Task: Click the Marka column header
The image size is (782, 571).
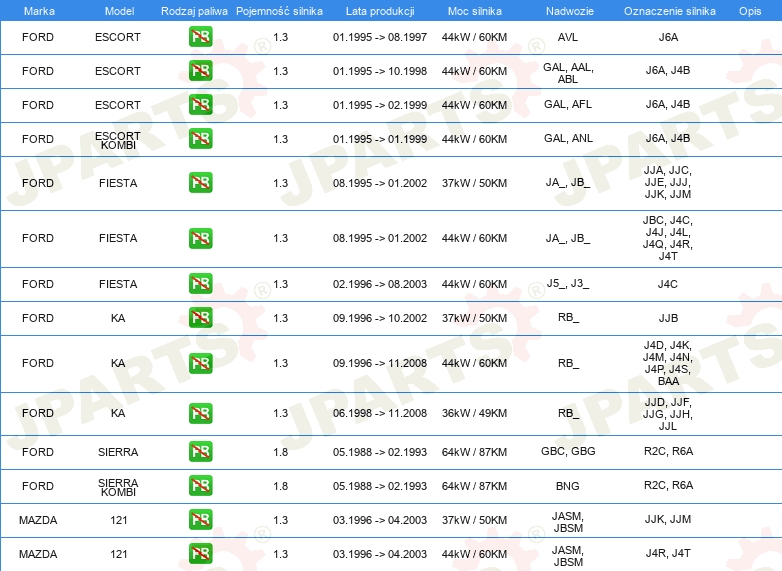Action: point(39,11)
